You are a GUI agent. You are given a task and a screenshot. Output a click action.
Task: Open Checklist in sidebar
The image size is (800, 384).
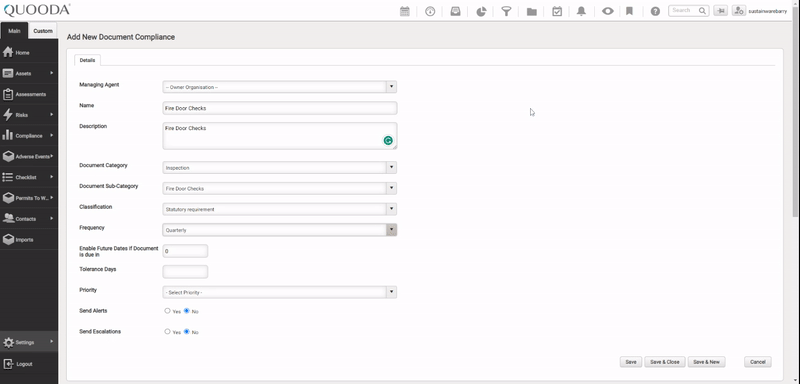pyautogui.click(x=29, y=177)
